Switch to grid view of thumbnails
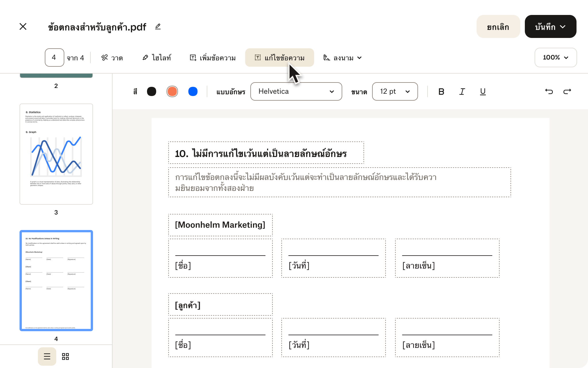Viewport: 588px width, 368px height. (x=65, y=356)
